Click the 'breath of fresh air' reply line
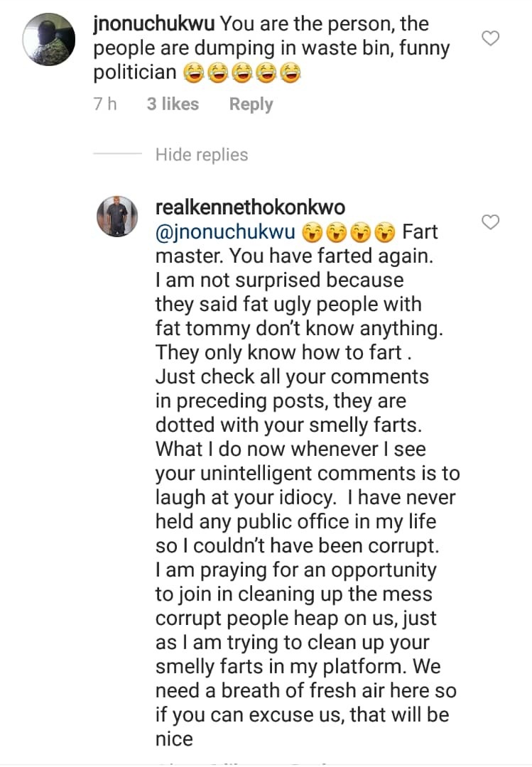 pos(305,690)
